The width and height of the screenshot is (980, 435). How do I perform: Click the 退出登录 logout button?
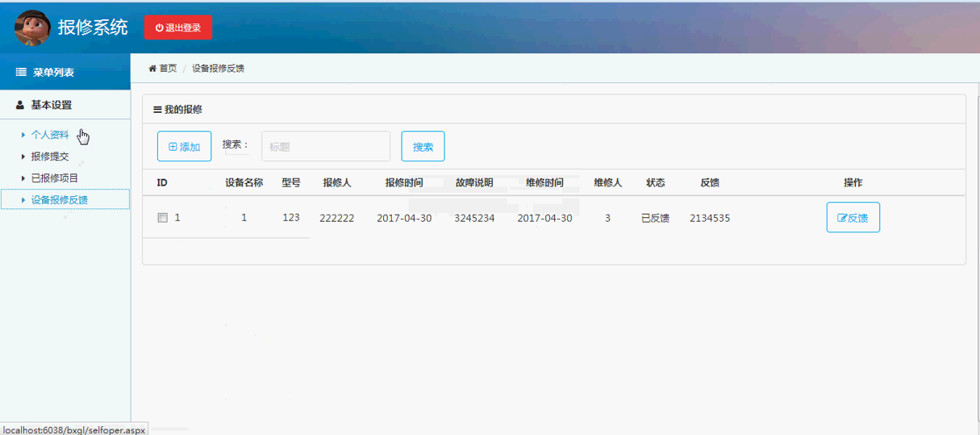coord(178,27)
